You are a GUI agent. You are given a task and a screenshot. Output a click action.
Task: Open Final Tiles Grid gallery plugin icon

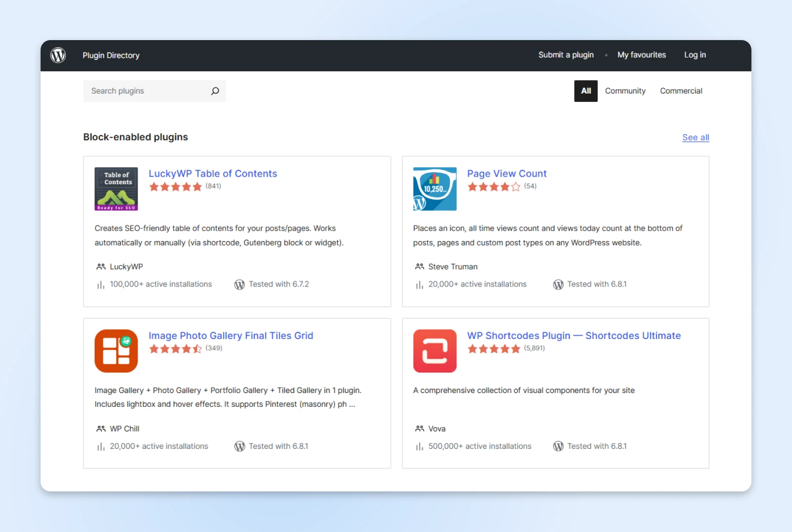pyautogui.click(x=116, y=351)
